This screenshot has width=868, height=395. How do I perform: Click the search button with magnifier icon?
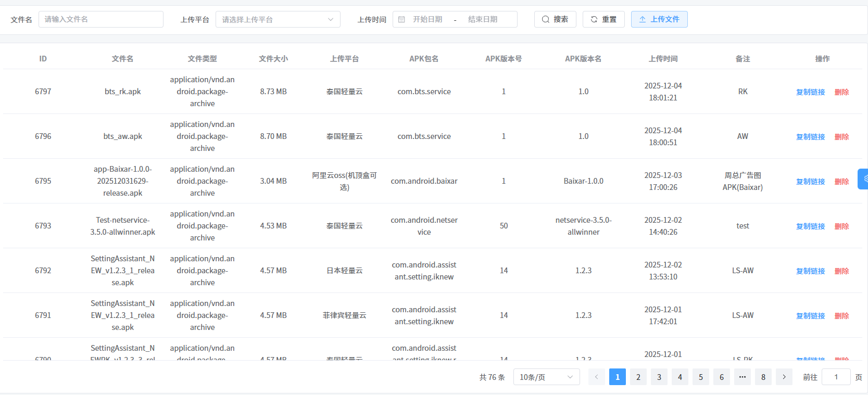(555, 19)
